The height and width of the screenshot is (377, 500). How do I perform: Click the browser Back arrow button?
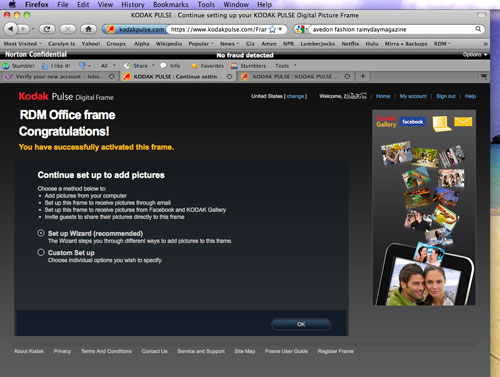[11, 29]
